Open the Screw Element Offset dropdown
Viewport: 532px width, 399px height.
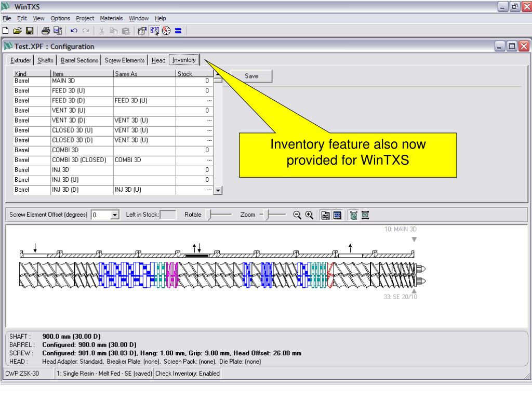click(x=115, y=215)
